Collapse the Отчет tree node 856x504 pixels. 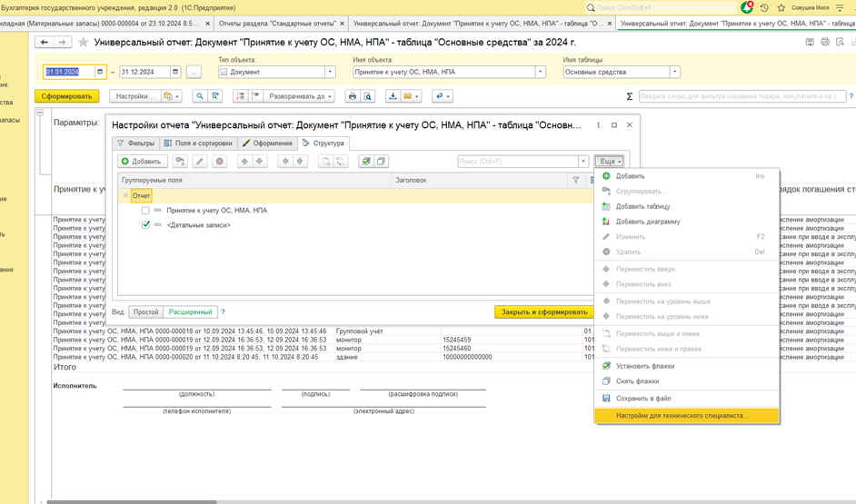[x=125, y=195]
